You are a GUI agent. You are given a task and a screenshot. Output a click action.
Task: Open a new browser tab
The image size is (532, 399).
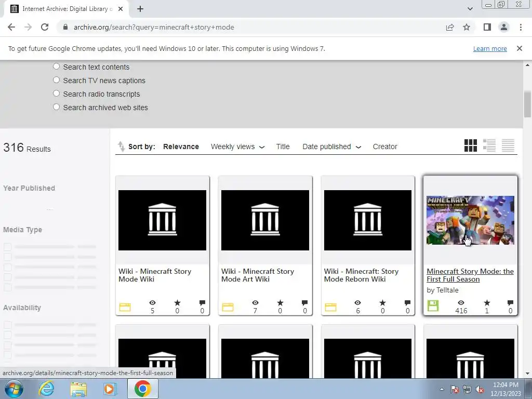pos(140,9)
